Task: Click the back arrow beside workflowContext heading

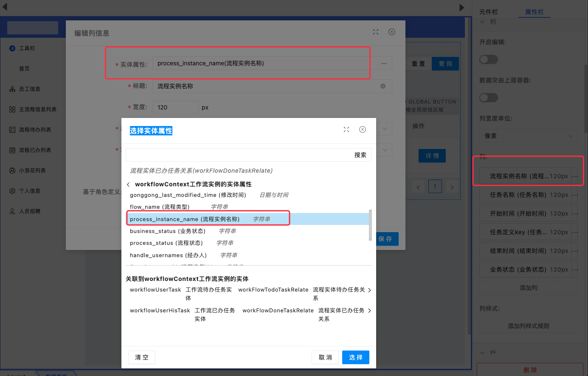Action: tap(128, 185)
